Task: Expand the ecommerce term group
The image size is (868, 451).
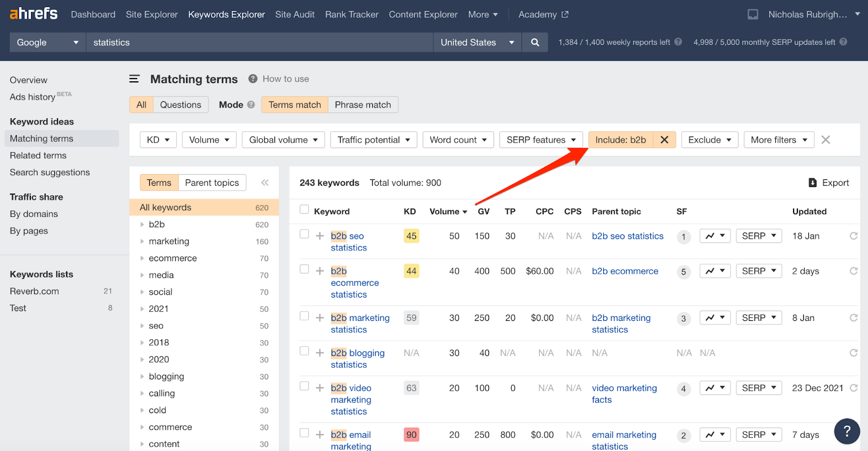Action: (142, 258)
